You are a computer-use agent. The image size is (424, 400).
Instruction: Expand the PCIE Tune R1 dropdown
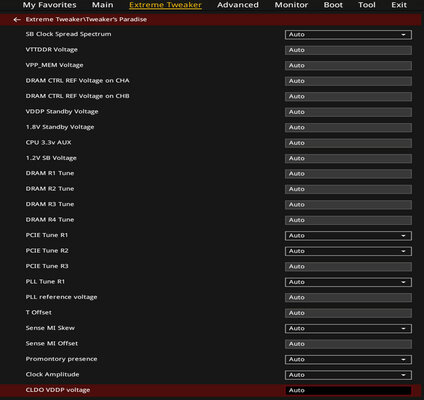click(348, 236)
